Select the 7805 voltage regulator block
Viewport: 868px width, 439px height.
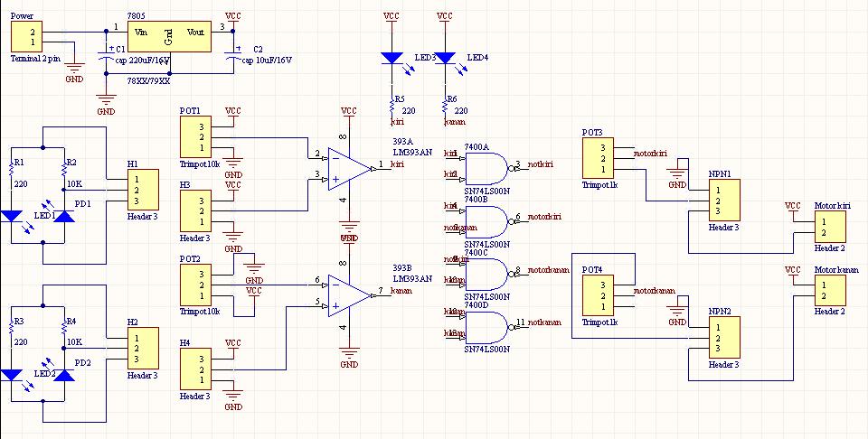169,37
